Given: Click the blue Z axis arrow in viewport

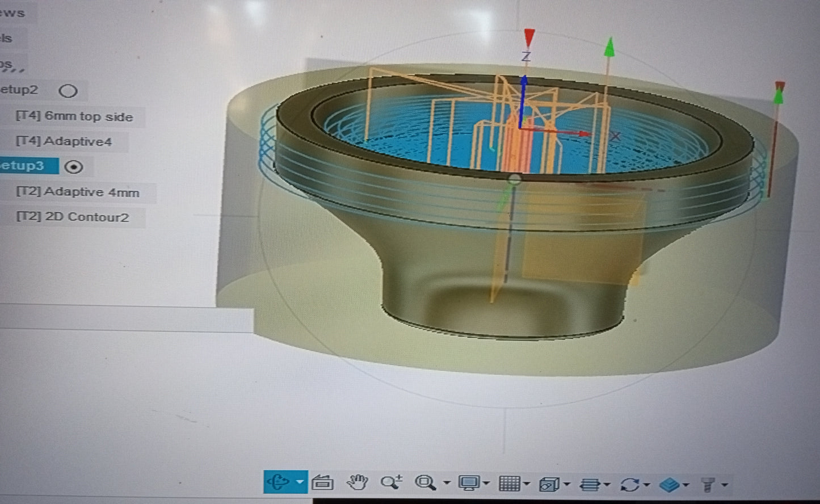Looking at the screenshot, I should point(523,99).
